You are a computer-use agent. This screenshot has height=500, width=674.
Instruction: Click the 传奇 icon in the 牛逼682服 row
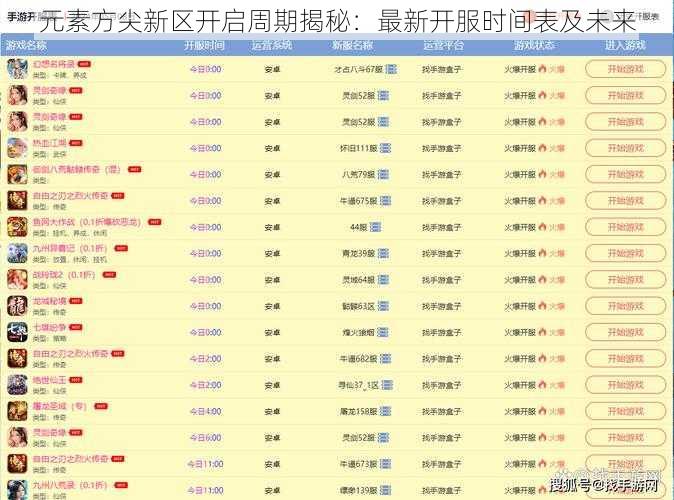(x=17, y=359)
